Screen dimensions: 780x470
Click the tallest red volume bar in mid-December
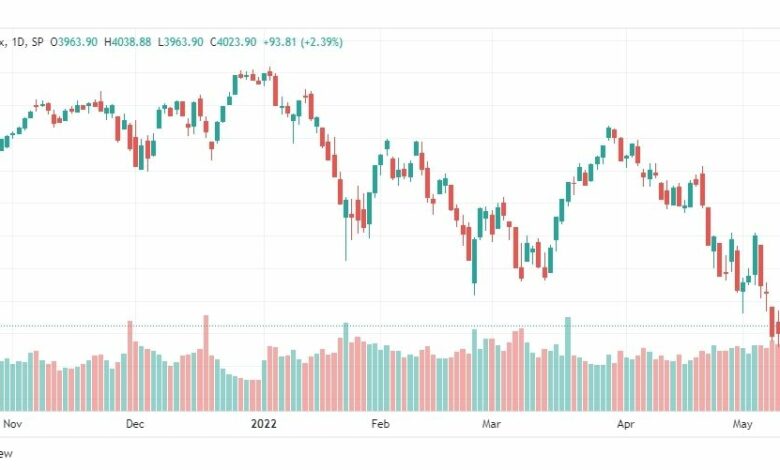(206, 363)
